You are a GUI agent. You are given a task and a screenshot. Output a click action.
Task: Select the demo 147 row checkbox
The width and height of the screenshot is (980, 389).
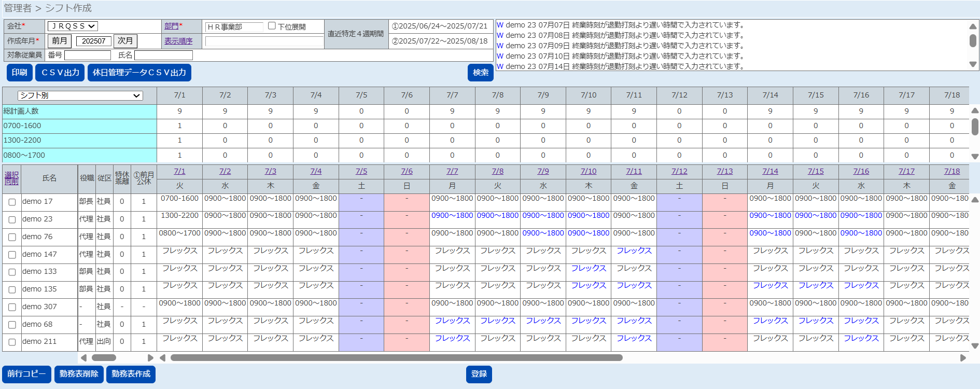[x=12, y=255]
